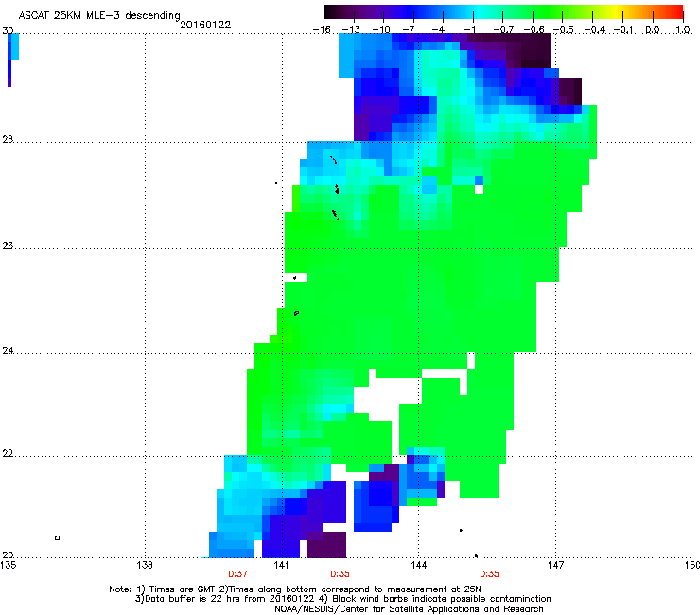Click the -0.6 color bar label
The image size is (700, 615).
534,30
